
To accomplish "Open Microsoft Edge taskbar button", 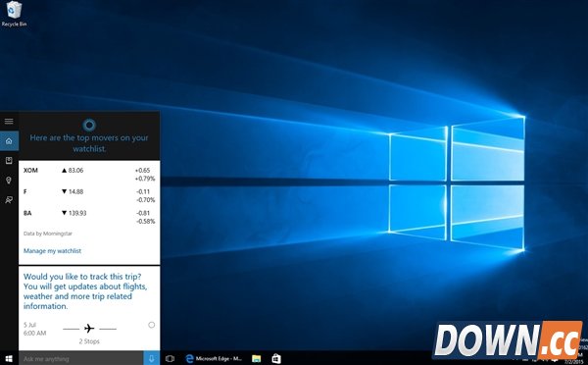I will coord(214,358).
